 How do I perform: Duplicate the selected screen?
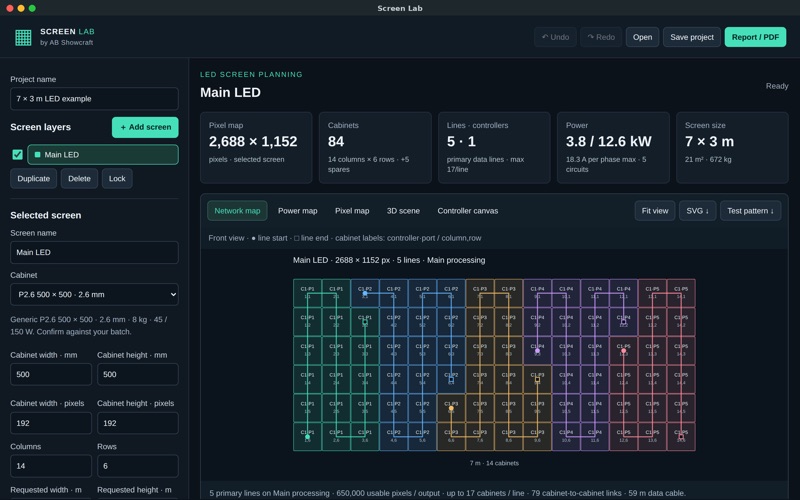click(34, 179)
